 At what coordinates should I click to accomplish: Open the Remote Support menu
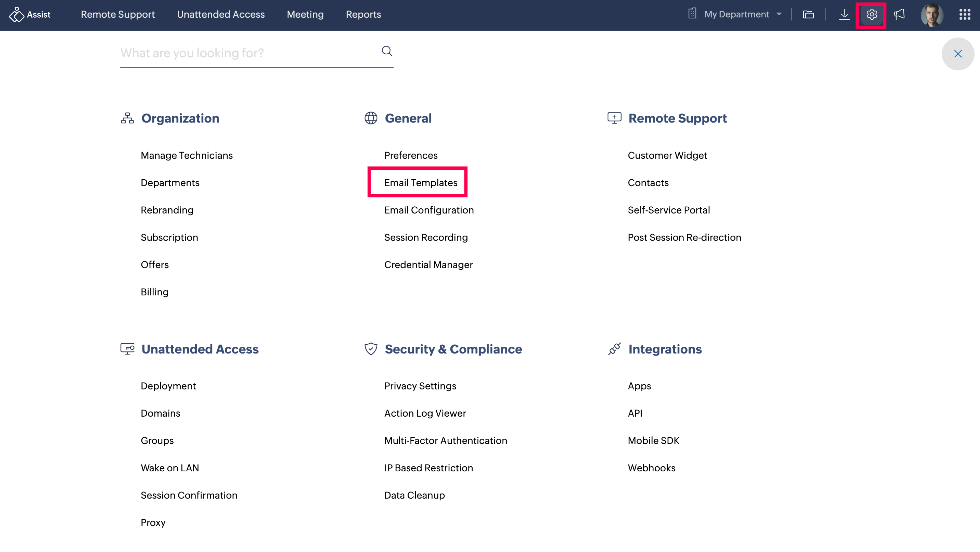point(118,15)
